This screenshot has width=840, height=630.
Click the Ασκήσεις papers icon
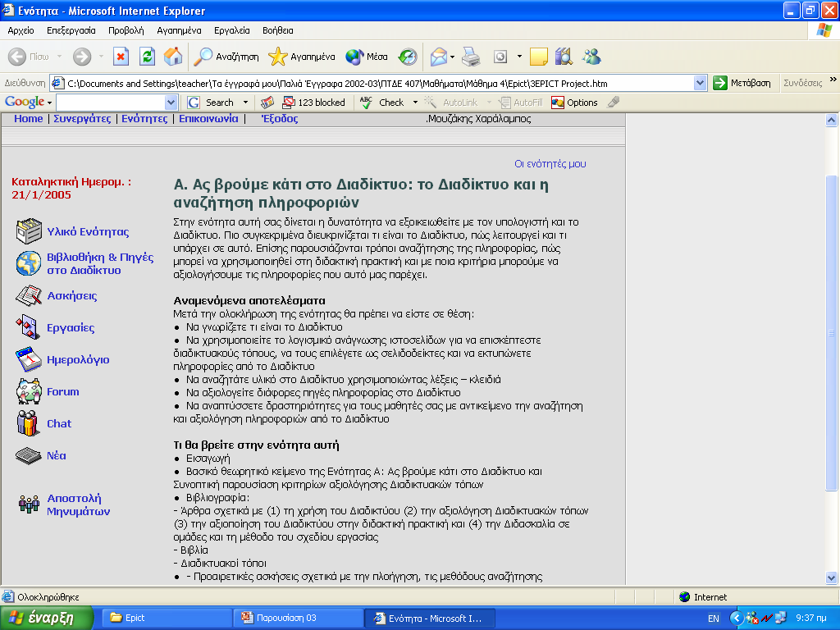[29, 295]
